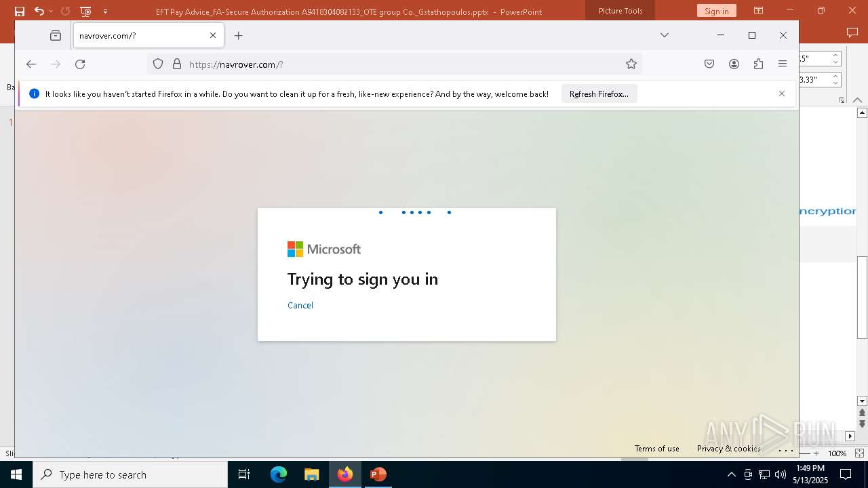Open Ribbon Display Options in PowerPoint
The height and width of the screenshot is (488, 868).
758,11
